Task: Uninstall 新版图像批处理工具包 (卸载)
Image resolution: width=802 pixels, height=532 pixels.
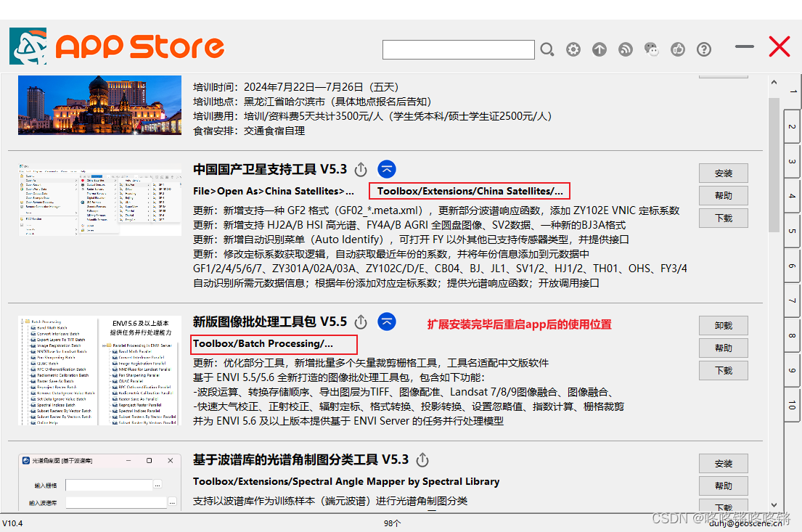Action: click(724, 326)
